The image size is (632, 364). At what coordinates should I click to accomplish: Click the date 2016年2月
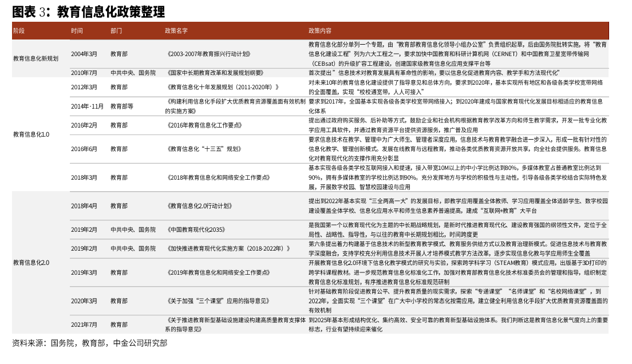tap(84, 125)
